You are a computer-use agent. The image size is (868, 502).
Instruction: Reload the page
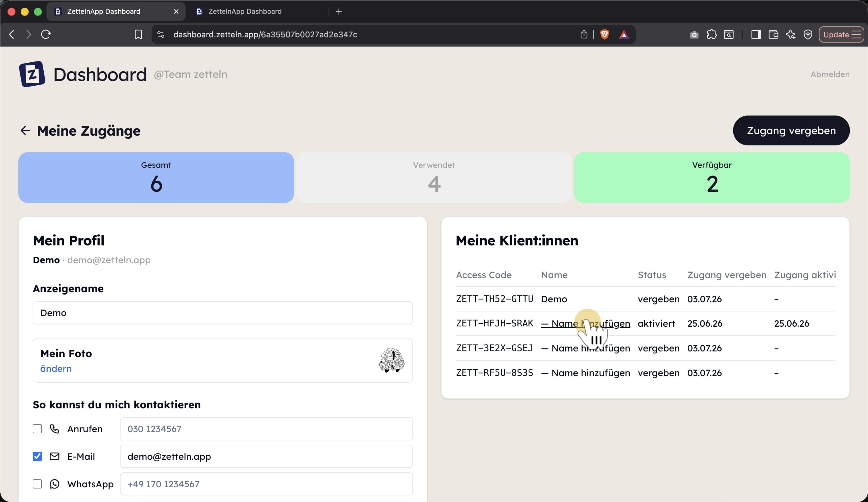[x=46, y=34]
